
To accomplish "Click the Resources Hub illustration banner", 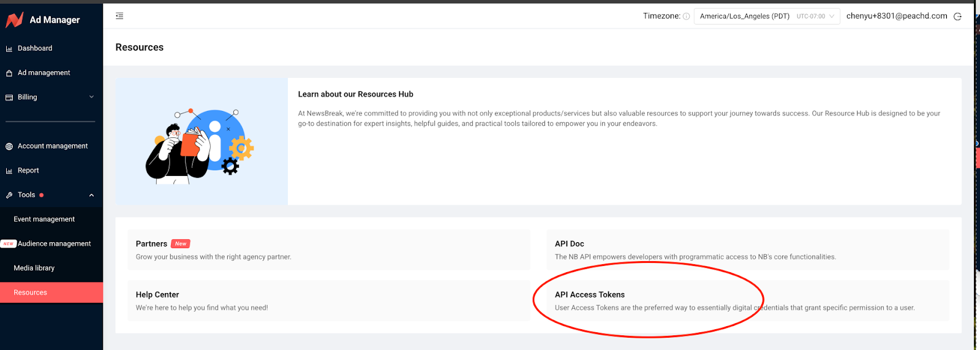I will tap(202, 142).
